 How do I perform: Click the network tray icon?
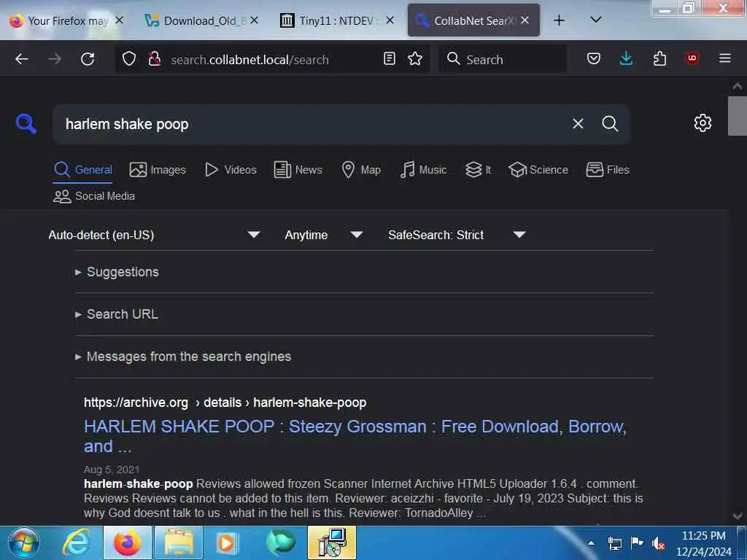615,543
